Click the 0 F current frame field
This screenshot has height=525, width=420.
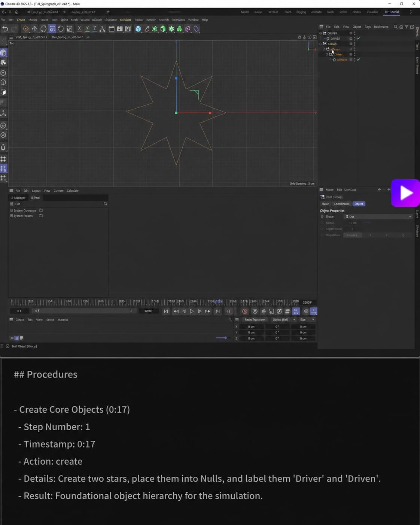point(19,311)
